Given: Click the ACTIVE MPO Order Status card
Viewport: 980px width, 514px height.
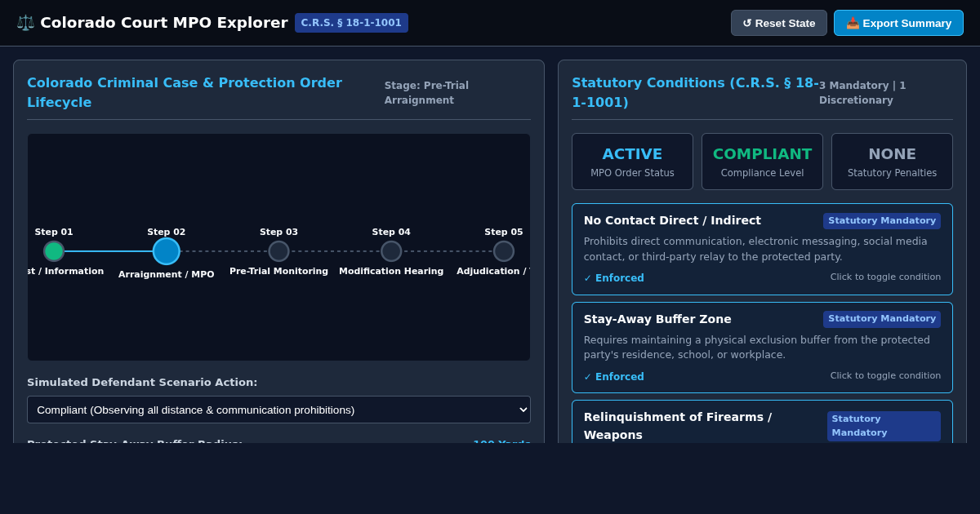Looking at the screenshot, I should point(632,162).
